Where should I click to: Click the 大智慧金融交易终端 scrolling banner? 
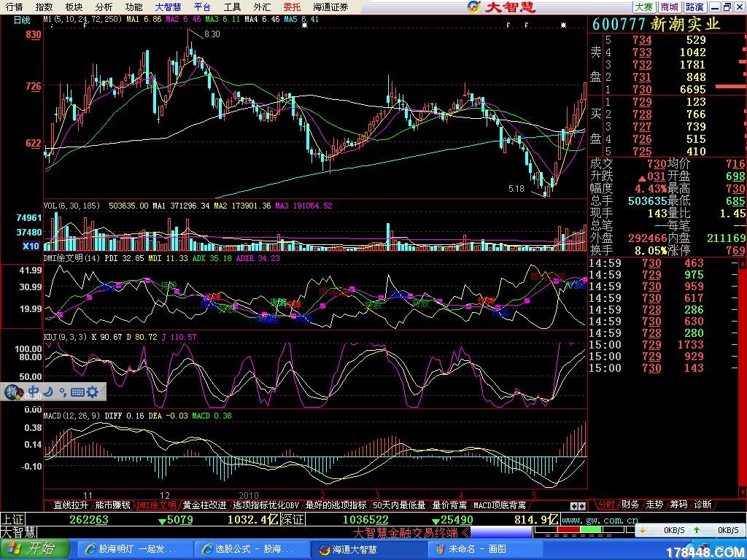click(411, 532)
